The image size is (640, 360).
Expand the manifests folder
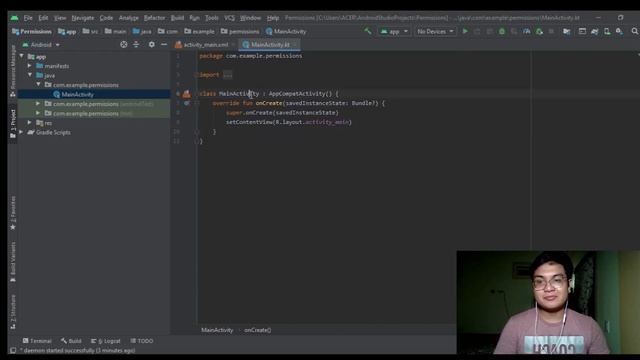pyautogui.click(x=29, y=66)
